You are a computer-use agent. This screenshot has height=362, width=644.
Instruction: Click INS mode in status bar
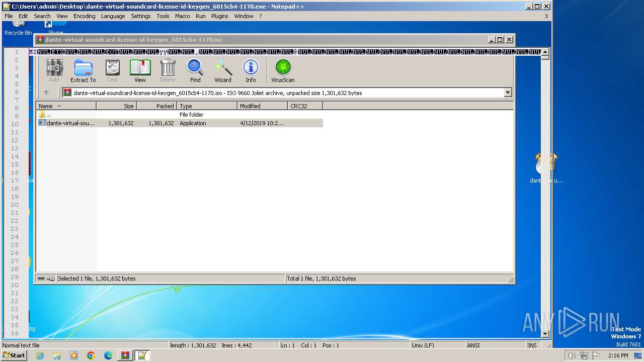(x=532, y=345)
